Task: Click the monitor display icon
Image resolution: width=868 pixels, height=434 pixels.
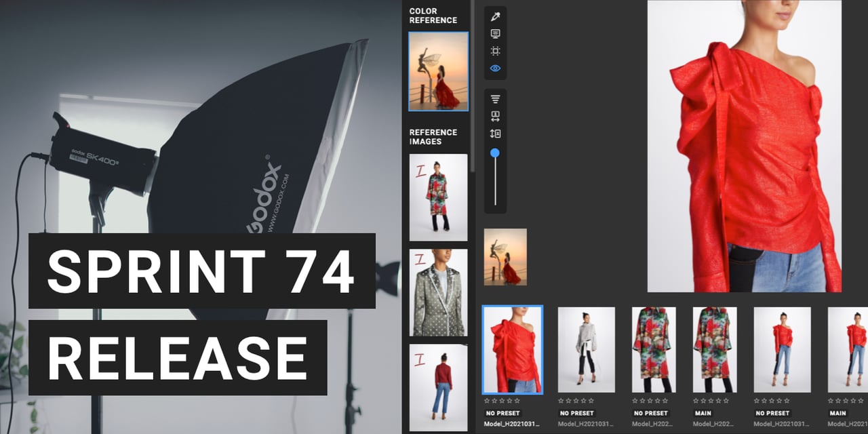Action: pos(495,34)
